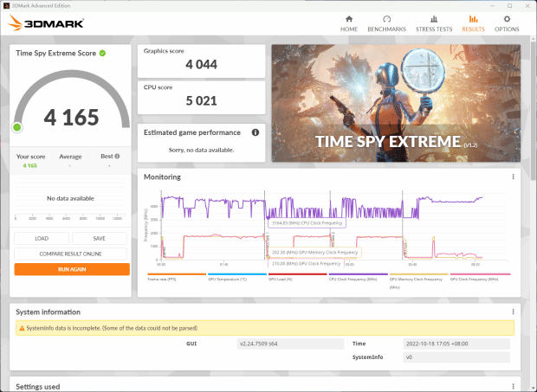Click the 3DMark logo
The image size is (537, 392).
click(46, 23)
